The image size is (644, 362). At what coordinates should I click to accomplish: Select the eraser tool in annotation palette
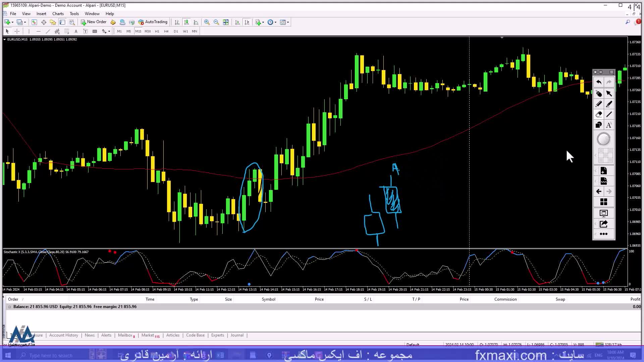598,114
